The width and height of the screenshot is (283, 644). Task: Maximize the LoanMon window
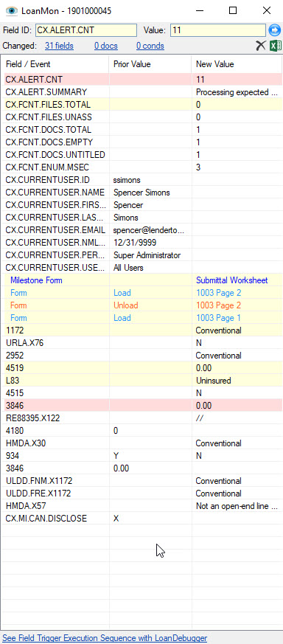(233, 10)
